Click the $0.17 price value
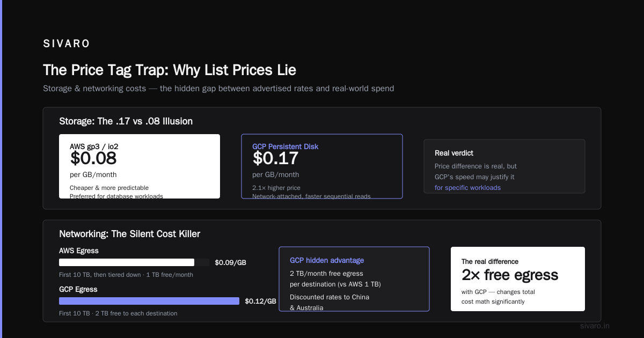 click(x=275, y=158)
